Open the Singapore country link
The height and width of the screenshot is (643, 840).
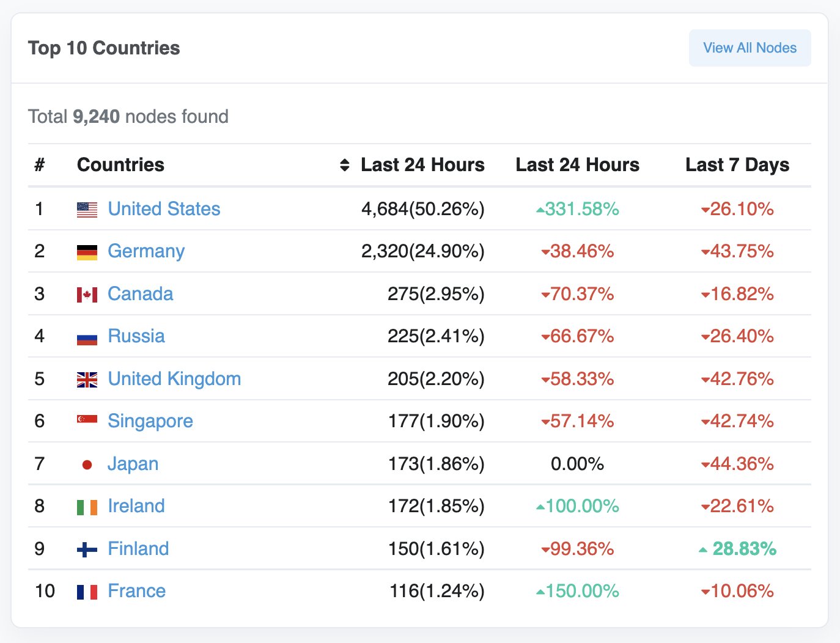click(x=150, y=421)
